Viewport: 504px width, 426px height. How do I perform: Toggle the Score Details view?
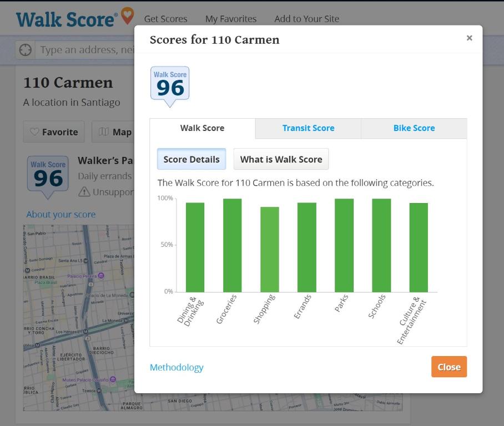pyautogui.click(x=191, y=159)
